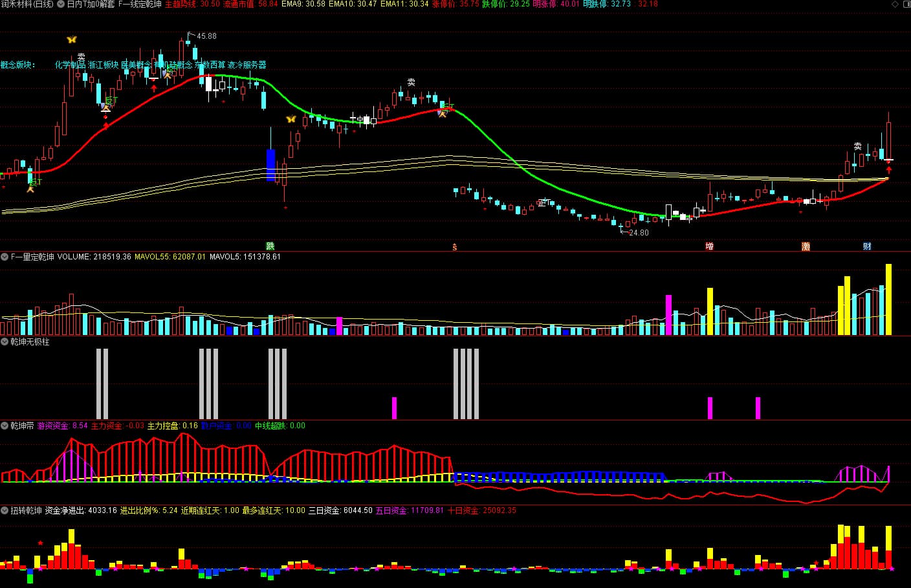Screen dimensions: 911x588
Task: Click the 润禾材料(日线) stock title
Action: point(27,4)
